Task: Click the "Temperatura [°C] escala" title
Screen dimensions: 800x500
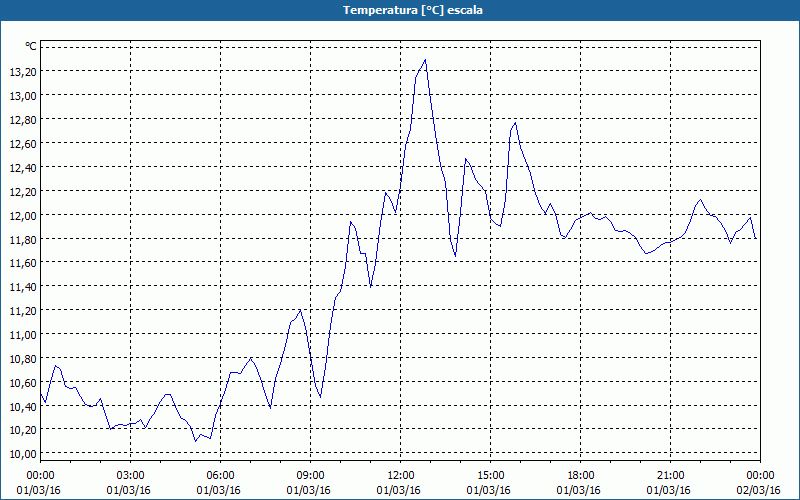Action: (x=413, y=10)
